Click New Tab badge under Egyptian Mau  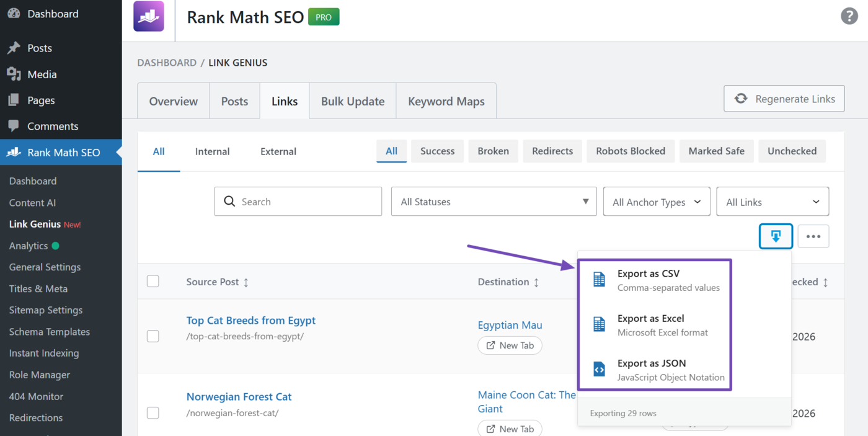[x=510, y=345]
